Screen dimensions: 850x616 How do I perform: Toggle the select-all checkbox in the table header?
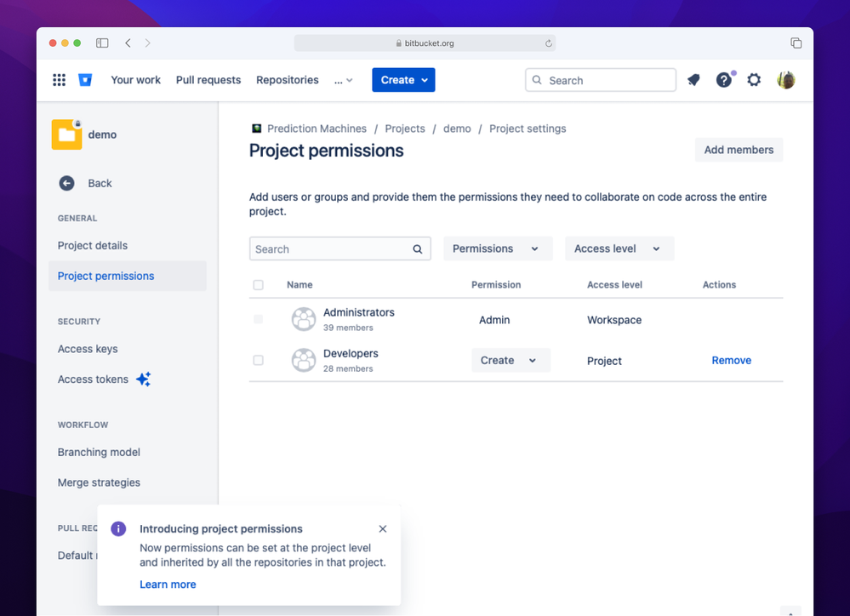click(258, 285)
